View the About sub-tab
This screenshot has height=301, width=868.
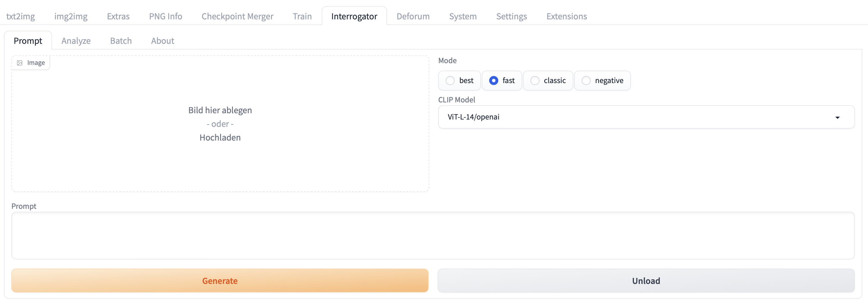coord(162,40)
